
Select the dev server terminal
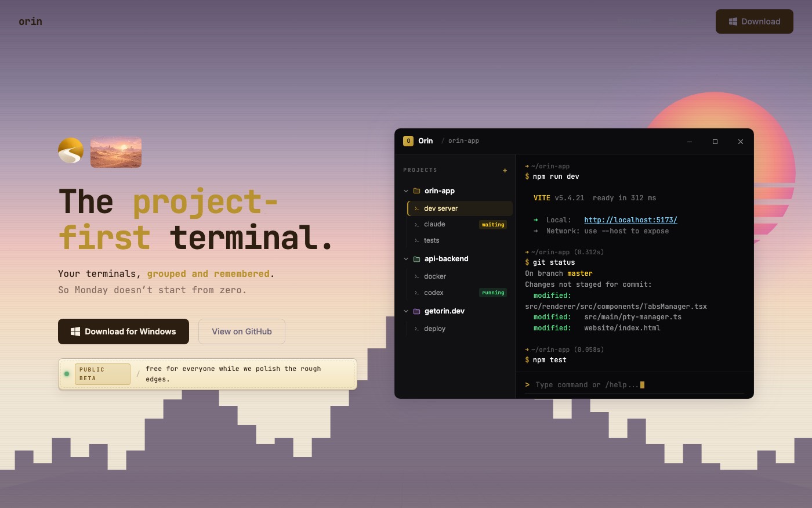click(x=460, y=208)
